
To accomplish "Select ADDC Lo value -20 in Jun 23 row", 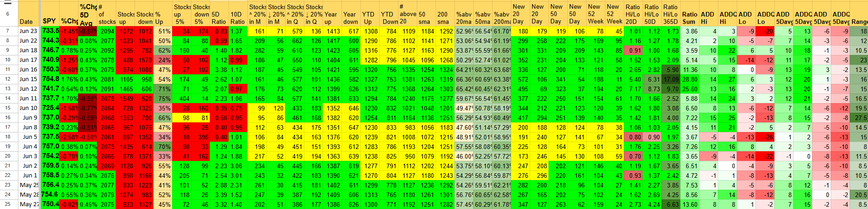I will click(x=765, y=31).
